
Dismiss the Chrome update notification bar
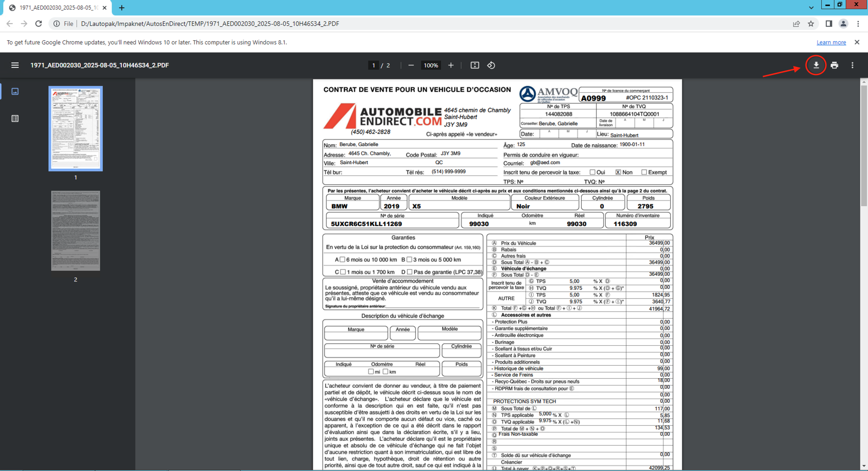coord(857,42)
